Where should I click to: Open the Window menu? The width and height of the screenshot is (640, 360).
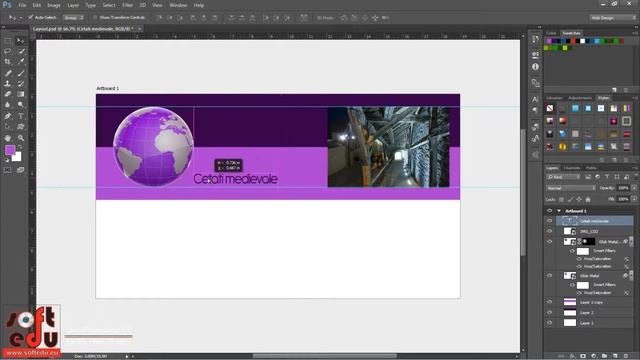(x=178, y=5)
